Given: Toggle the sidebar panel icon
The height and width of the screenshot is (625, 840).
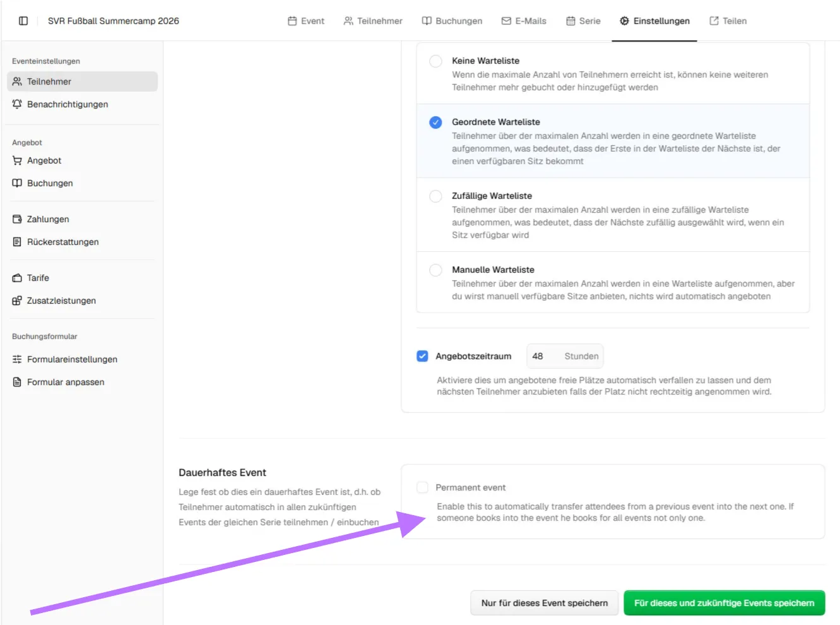Looking at the screenshot, I should click(23, 21).
